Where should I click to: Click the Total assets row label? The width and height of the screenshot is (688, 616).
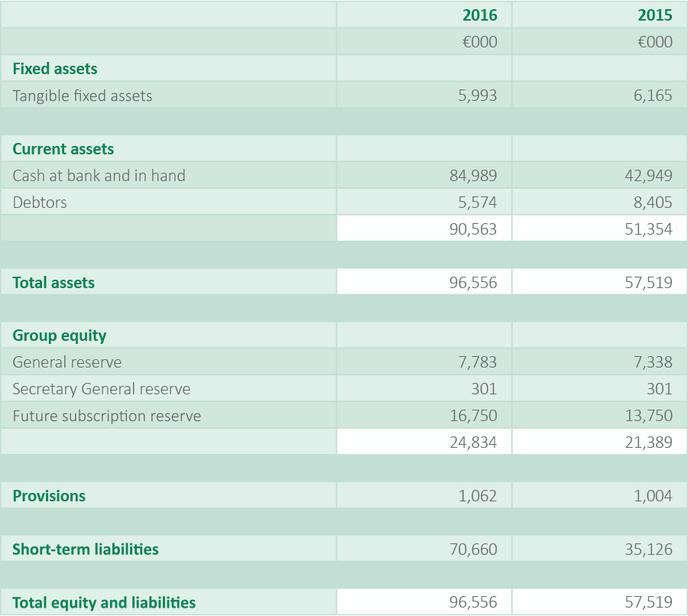coord(54,283)
